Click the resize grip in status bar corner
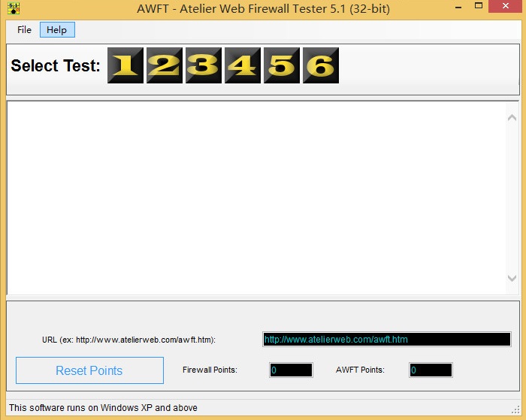 point(515,409)
